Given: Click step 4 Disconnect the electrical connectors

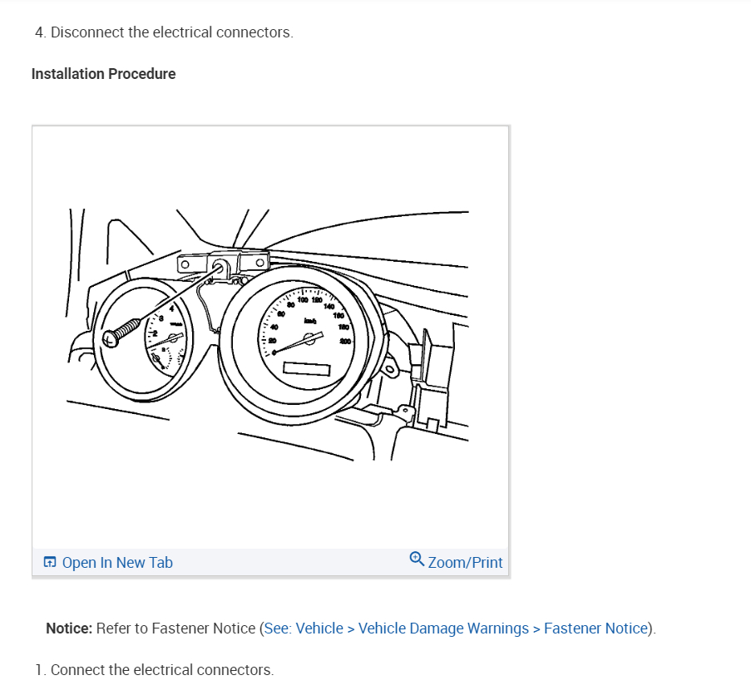Looking at the screenshot, I should pyautogui.click(x=164, y=32).
